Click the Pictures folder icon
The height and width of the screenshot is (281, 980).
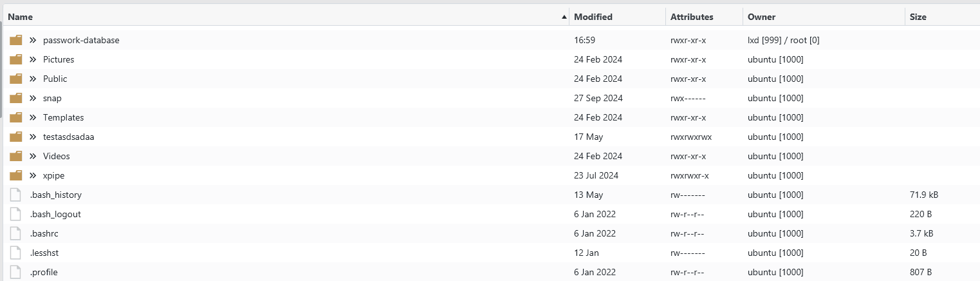point(16,59)
